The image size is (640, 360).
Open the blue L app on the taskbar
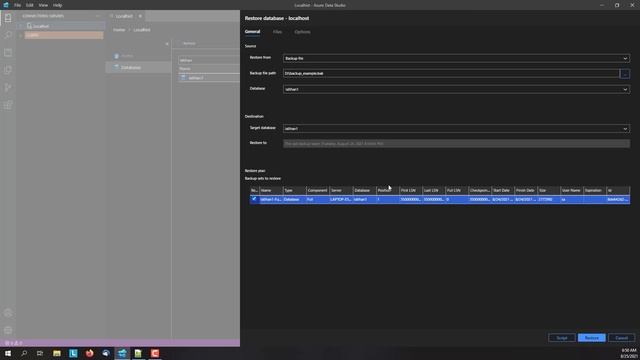pyautogui.click(x=73, y=353)
